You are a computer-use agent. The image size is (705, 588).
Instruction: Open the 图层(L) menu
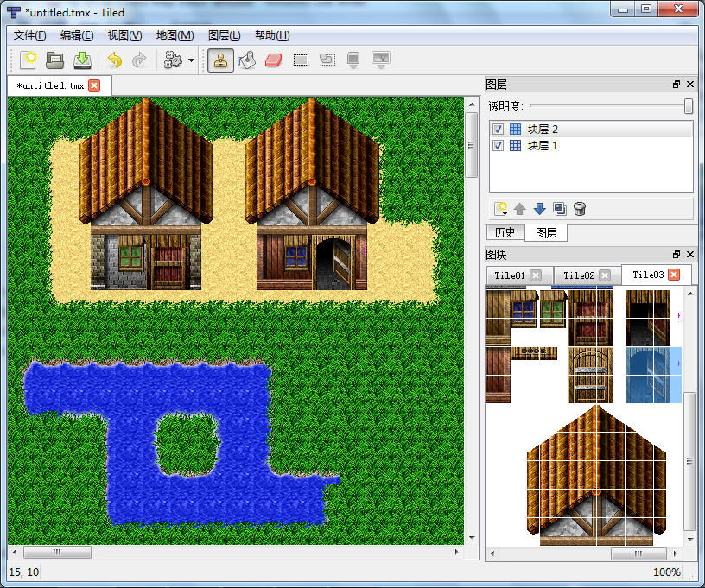[x=225, y=35]
